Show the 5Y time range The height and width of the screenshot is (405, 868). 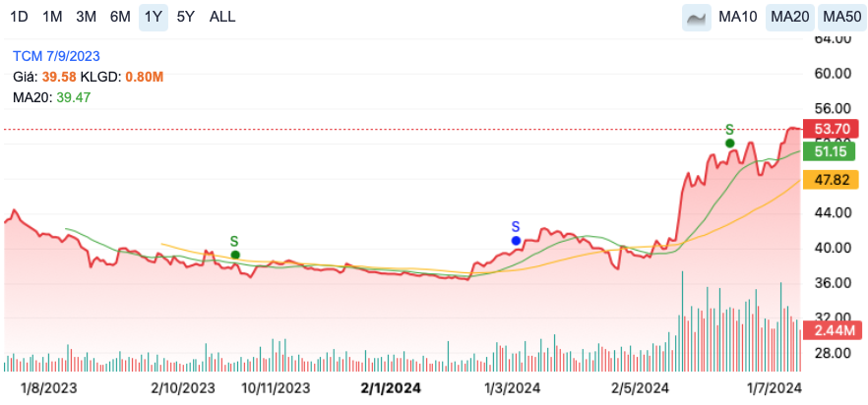point(185,17)
